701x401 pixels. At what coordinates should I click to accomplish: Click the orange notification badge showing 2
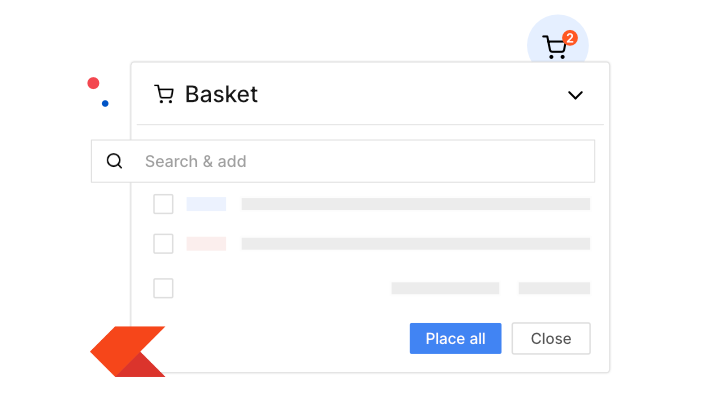tap(570, 38)
